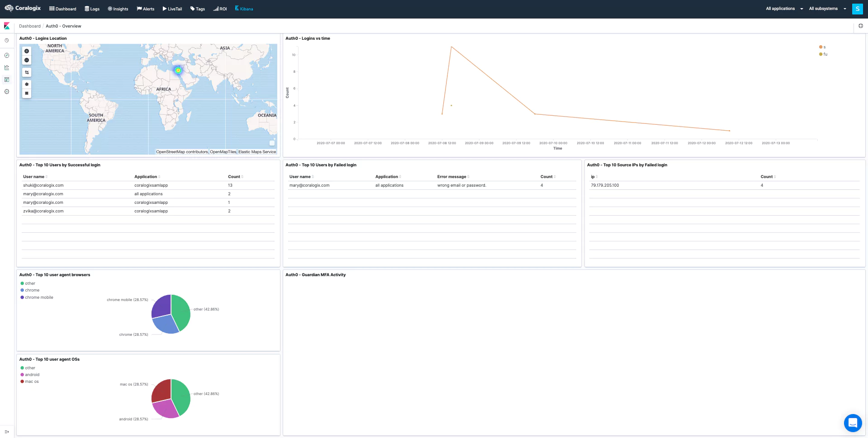This screenshot has height=438, width=868.
Task: Click Elastic Maps Service attribution link
Action: click(x=257, y=152)
